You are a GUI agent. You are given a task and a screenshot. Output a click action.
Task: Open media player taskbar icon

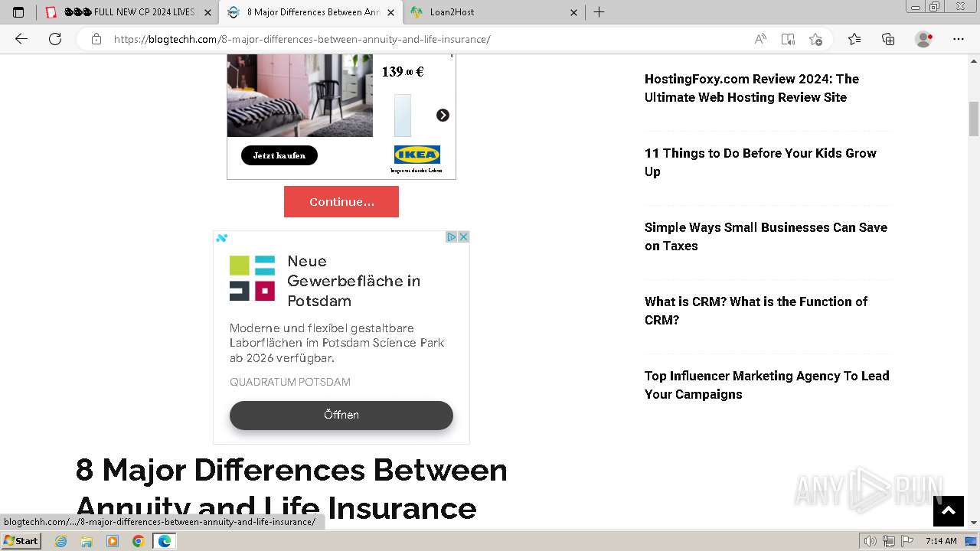pyautogui.click(x=113, y=541)
